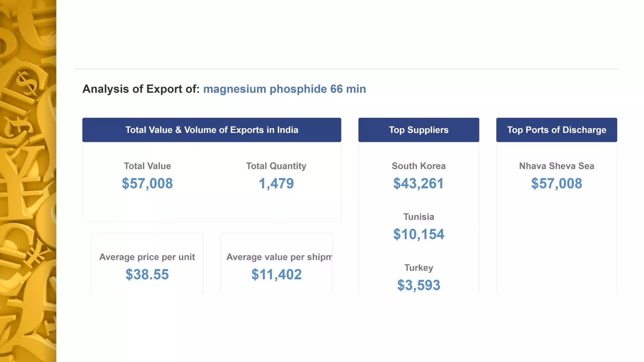Click the Tunisia supplier name
644x362 pixels.
pos(419,217)
